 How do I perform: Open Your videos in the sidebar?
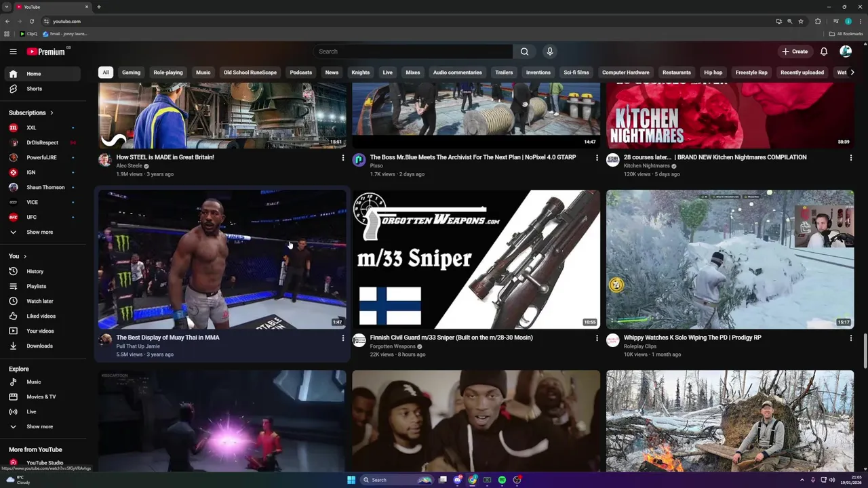[42, 331]
